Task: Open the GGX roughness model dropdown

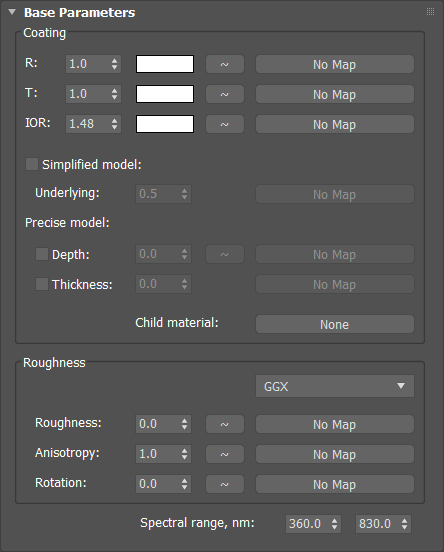Action: point(335,386)
